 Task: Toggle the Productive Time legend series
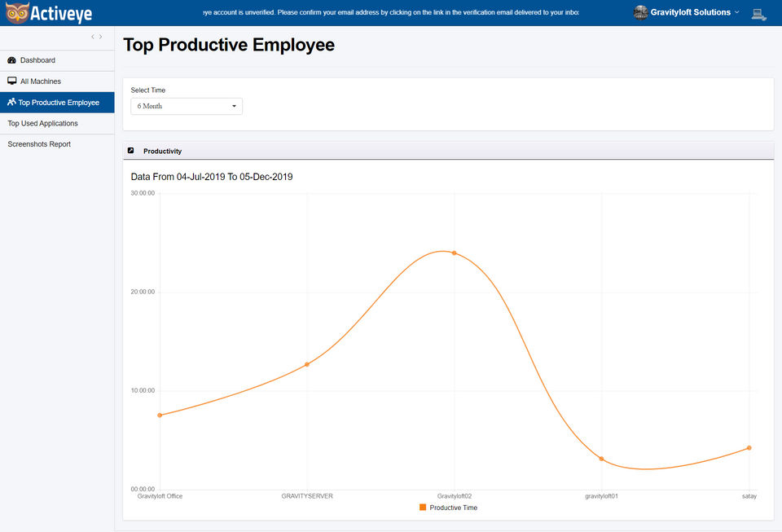click(x=453, y=508)
